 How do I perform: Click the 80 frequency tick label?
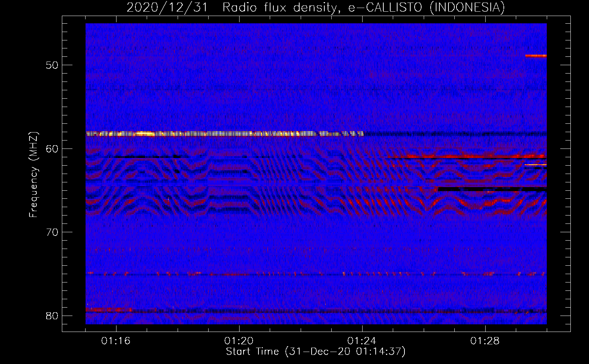pyautogui.click(x=52, y=316)
